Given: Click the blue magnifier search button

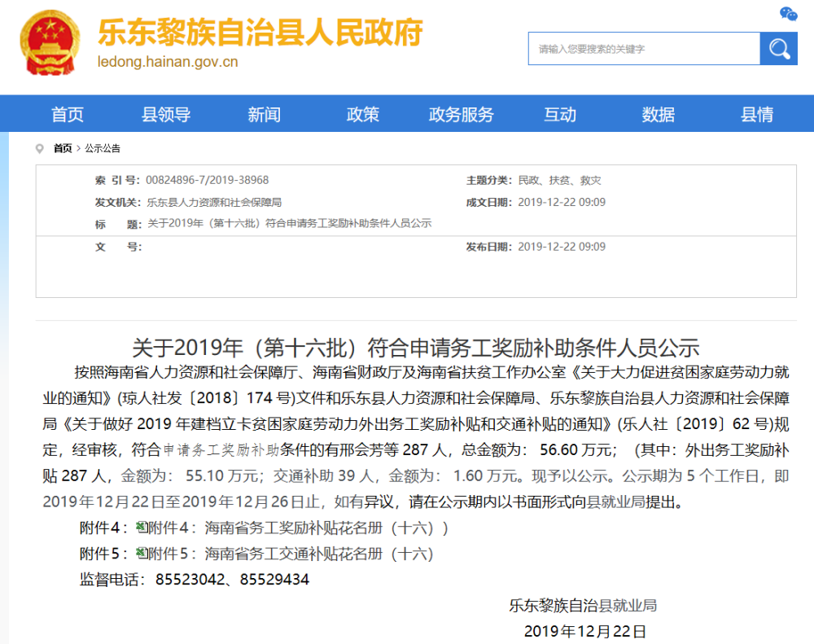Looking at the screenshot, I should [779, 49].
